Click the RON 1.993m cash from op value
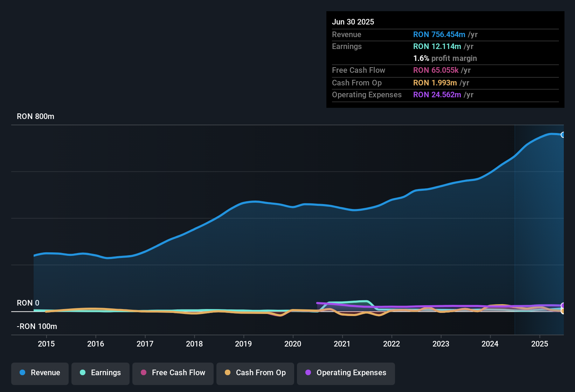The image size is (575, 392). pos(435,83)
